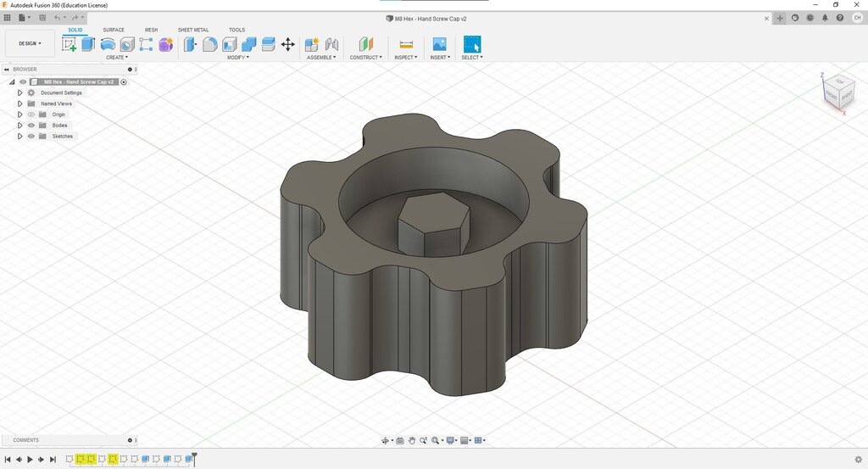
Task: Select the Fillet tool in Modify
Action: click(x=210, y=44)
